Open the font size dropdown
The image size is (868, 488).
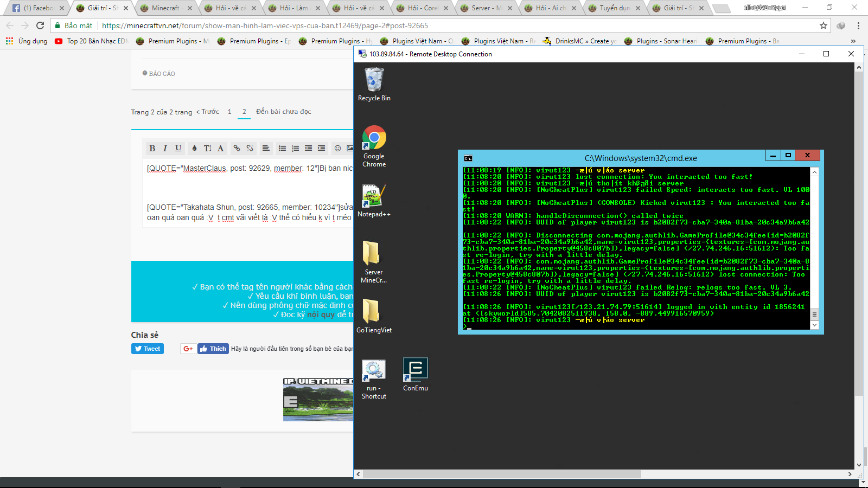point(207,148)
